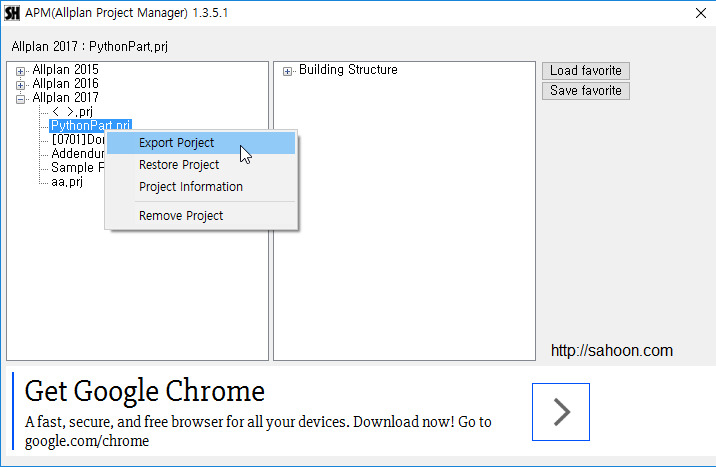716x467 pixels.
Task: Collapse the Allplan 2017 tree node
Action: click(x=21, y=98)
